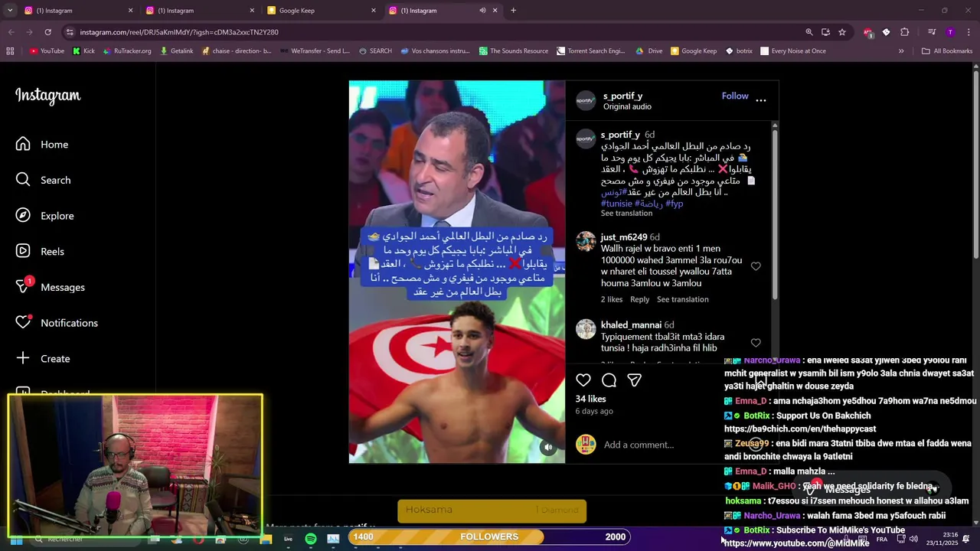Open the All Bookmarks folder

[947, 51]
